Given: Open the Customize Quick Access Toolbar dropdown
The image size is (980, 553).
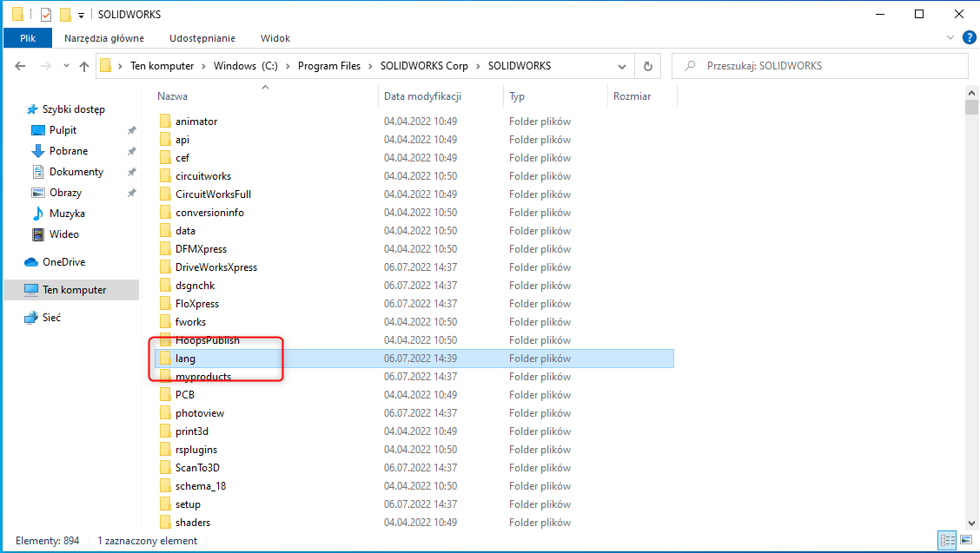Looking at the screenshot, I should tap(81, 15).
